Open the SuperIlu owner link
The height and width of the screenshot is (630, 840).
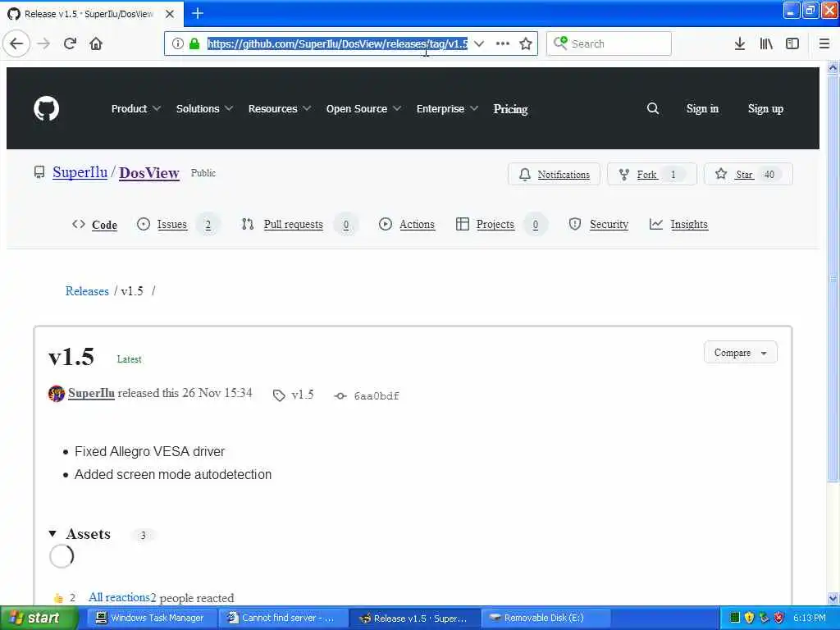pos(80,172)
